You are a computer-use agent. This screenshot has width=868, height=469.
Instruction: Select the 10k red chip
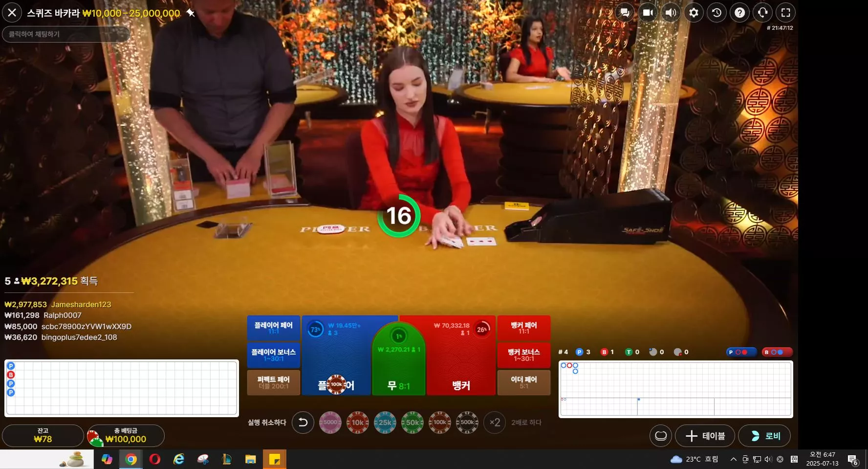[x=358, y=423]
